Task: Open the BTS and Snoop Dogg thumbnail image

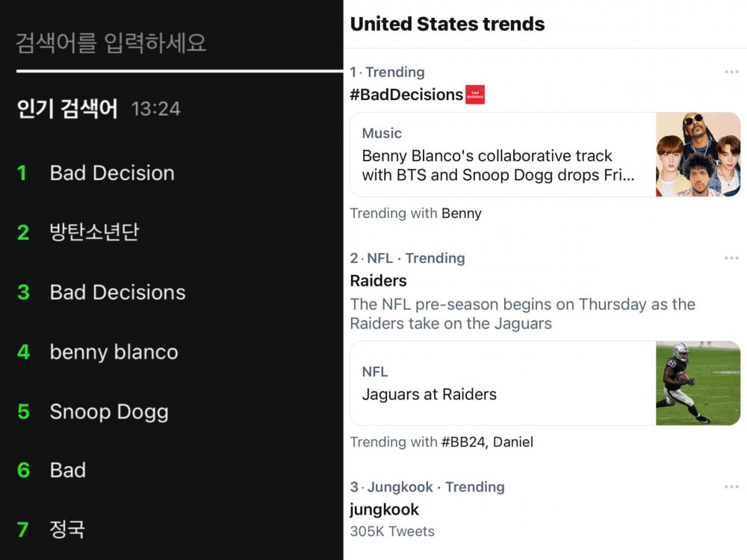Action: 698,155
